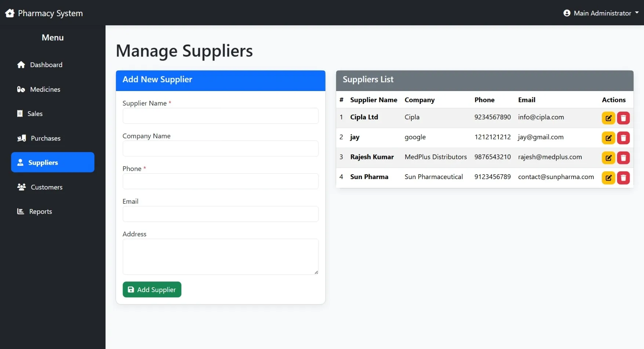
Task: Select the Sales receipt icon
Action: pos(21,113)
